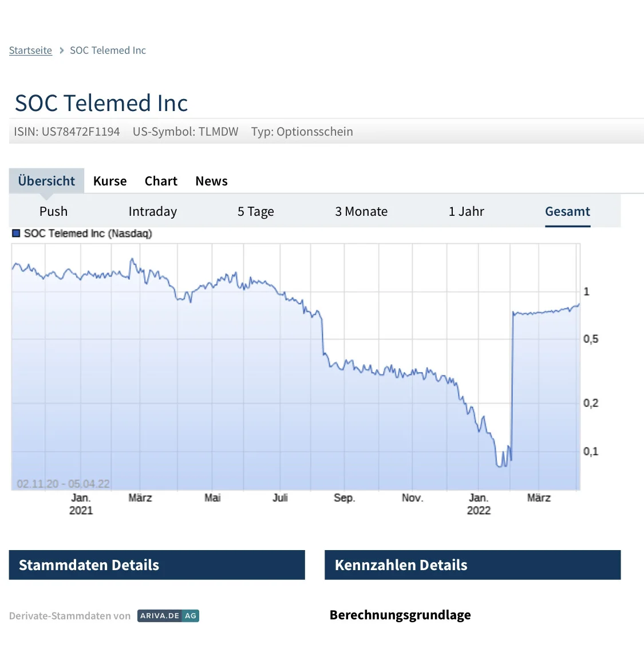Image resolution: width=644 pixels, height=664 pixels.
Task: Show the News tab
Action: (x=212, y=181)
